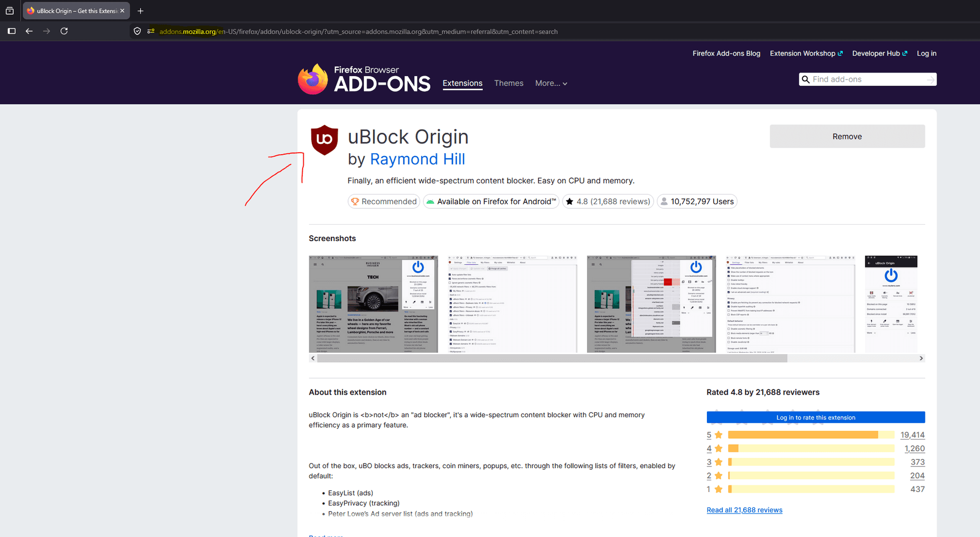This screenshot has width=980, height=537.
Task: Click the Firefox Add-ons logo
Action: coord(364,79)
